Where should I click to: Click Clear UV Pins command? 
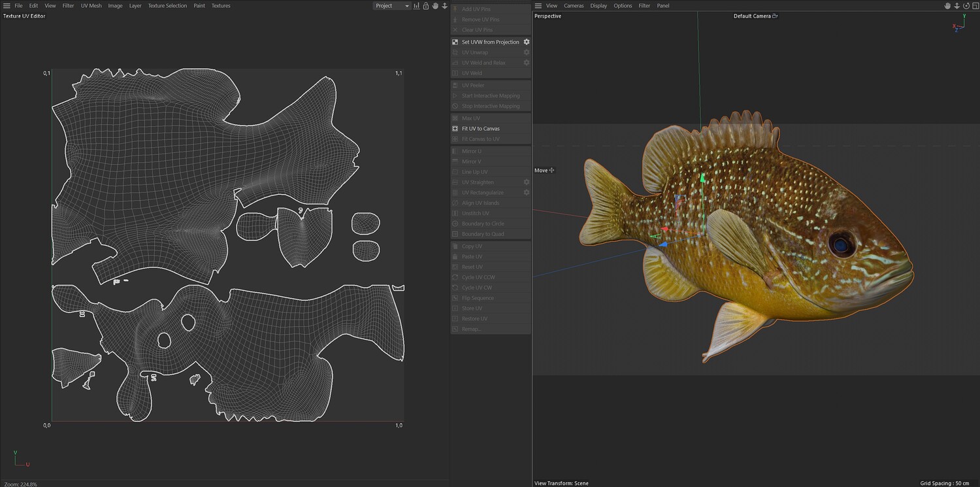point(490,30)
